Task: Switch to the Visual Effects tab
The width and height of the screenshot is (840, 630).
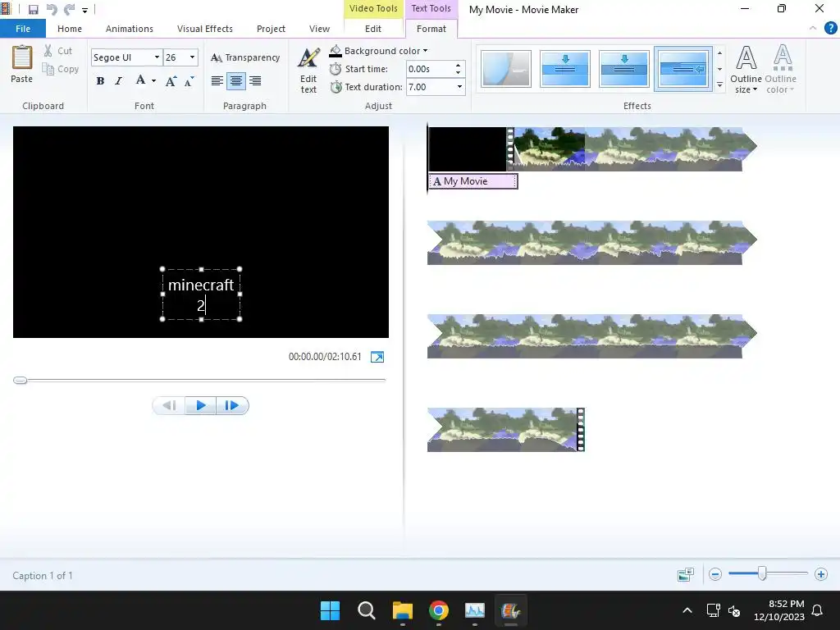Action: coord(204,29)
